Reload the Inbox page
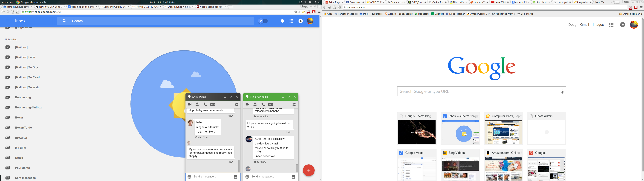The image size is (644, 181). pos(13,12)
